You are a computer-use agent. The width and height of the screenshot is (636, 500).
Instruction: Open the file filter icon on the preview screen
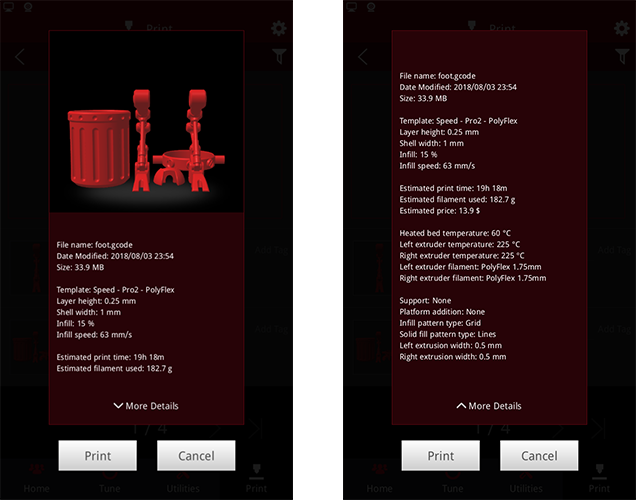pos(279,57)
